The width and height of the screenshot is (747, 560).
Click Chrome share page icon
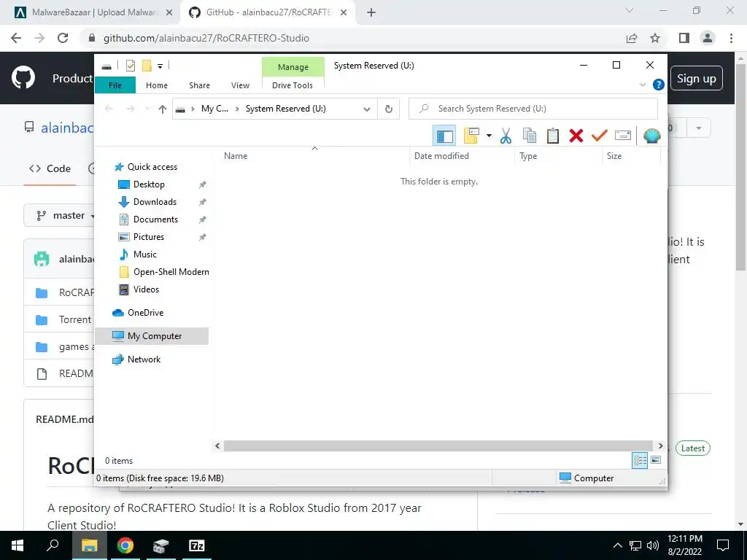pyautogui.click(x=632, y=38)
